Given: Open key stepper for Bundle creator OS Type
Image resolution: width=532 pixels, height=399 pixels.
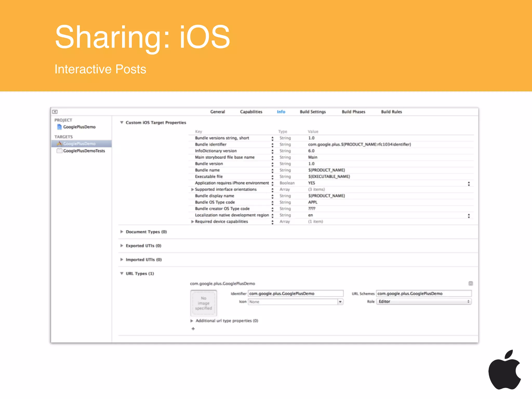Looking at the screenshot, I should click(x=272, y=209).
